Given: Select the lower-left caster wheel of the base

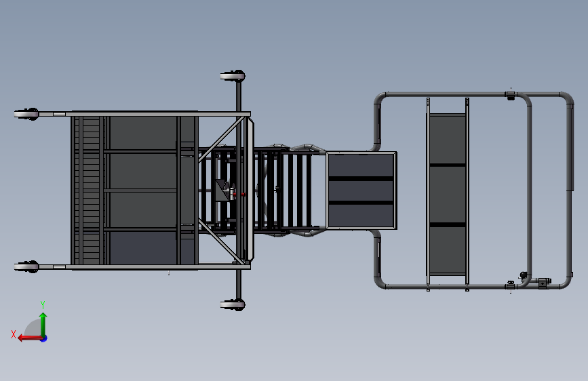Looking at the screenshot, I should 26,266.
